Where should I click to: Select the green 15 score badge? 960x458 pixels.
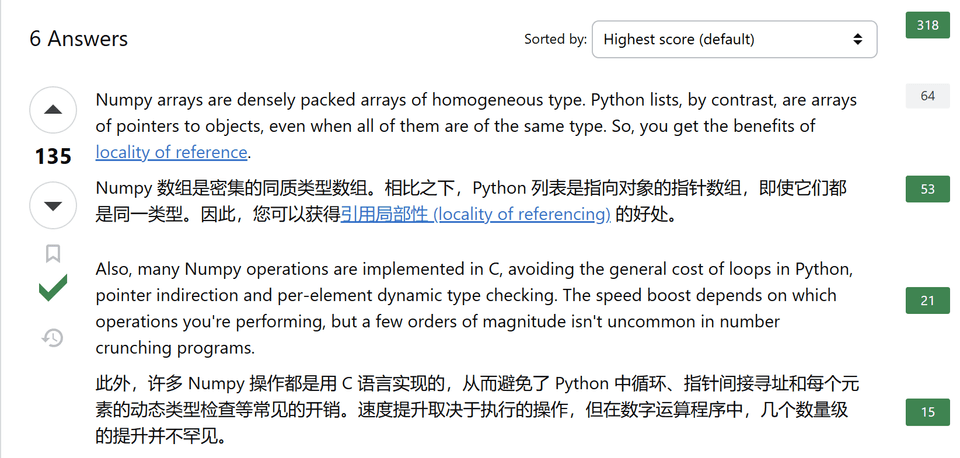click(x=927, y=411)
